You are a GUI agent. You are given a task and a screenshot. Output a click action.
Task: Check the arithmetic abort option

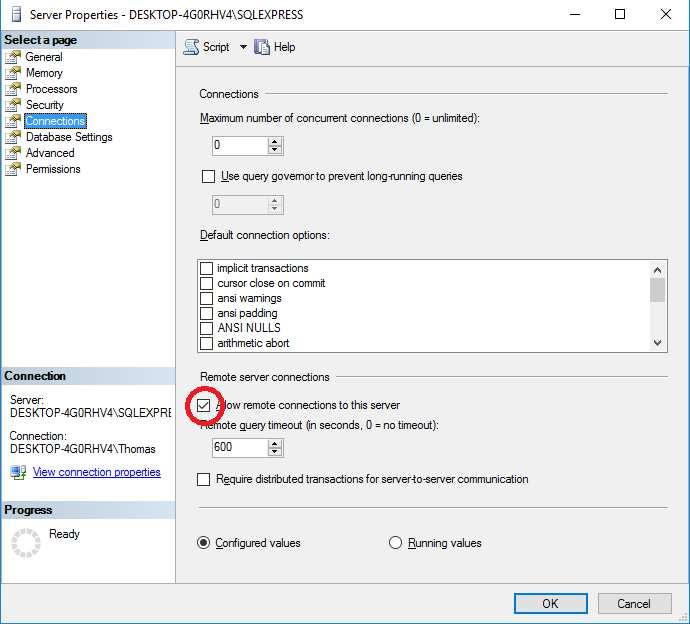click(x=206, y=343)
